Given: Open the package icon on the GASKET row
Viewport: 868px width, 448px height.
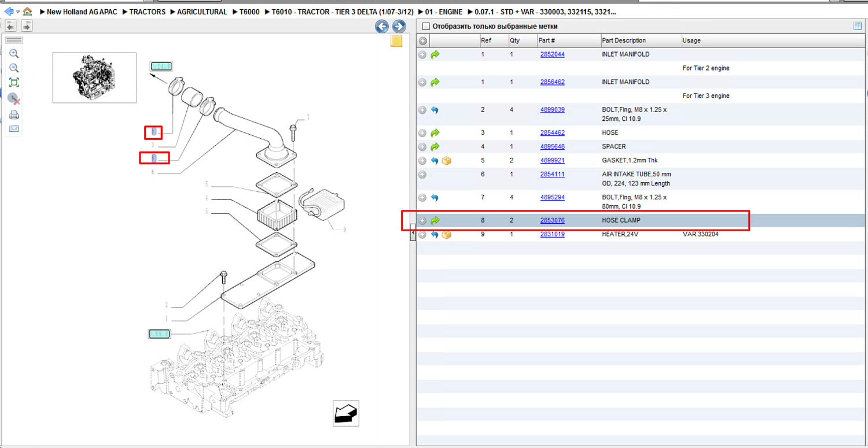Looking at the screenshot, I should (446, 161).
